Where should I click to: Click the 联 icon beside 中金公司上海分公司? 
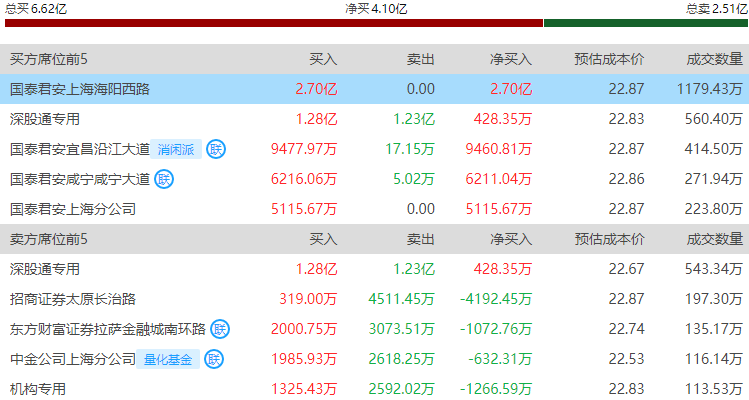[214, 359]
